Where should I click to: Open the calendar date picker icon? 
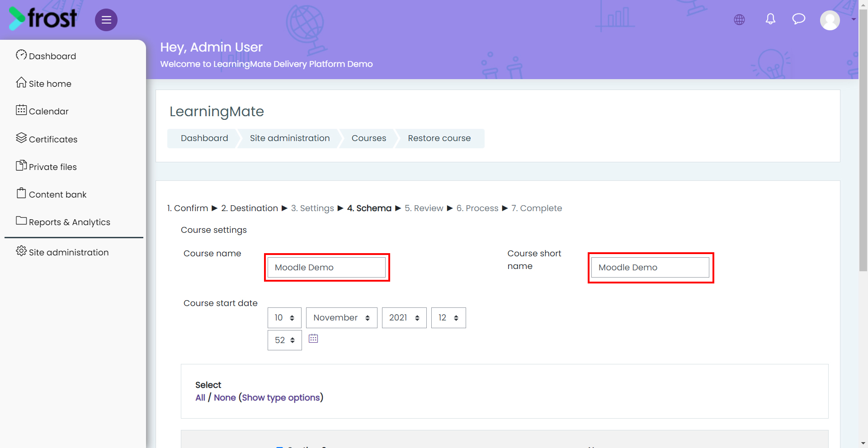[x=313, y=338]
